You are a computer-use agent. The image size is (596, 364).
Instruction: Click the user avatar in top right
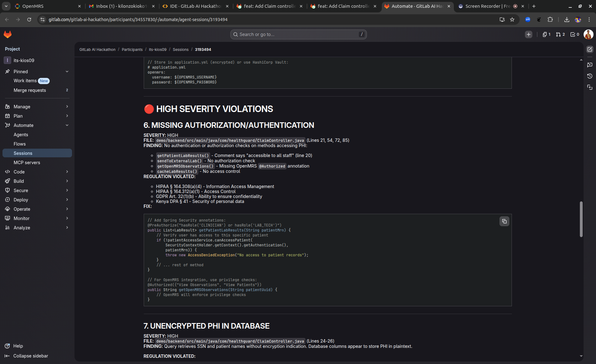(588, 34)
